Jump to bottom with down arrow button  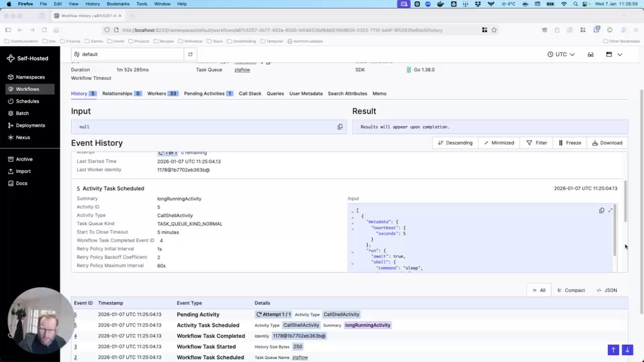(x=627, y=350)
